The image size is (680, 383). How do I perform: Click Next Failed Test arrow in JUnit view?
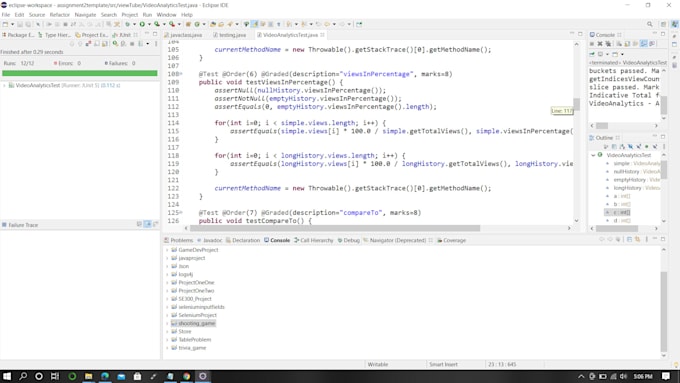point(72,43)
